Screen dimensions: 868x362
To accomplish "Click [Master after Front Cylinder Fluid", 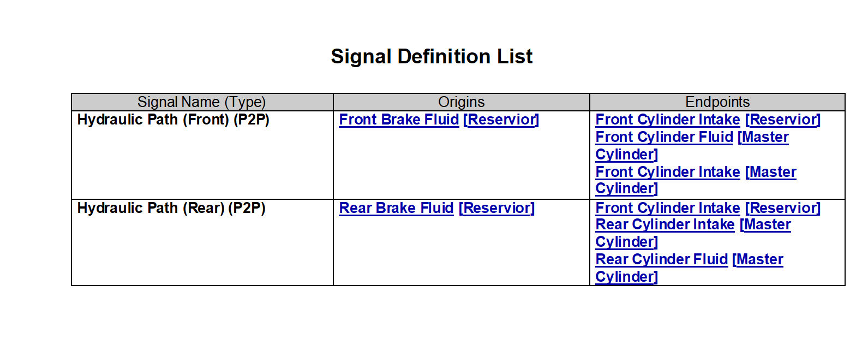I will tap(763, 137).
